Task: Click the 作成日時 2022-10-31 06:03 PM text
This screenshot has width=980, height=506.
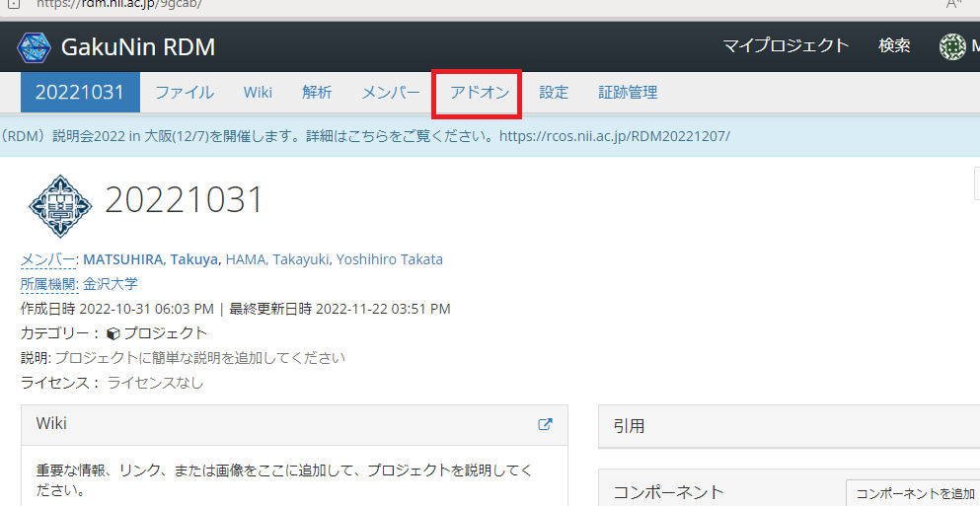Action: (x=116, y=309)
